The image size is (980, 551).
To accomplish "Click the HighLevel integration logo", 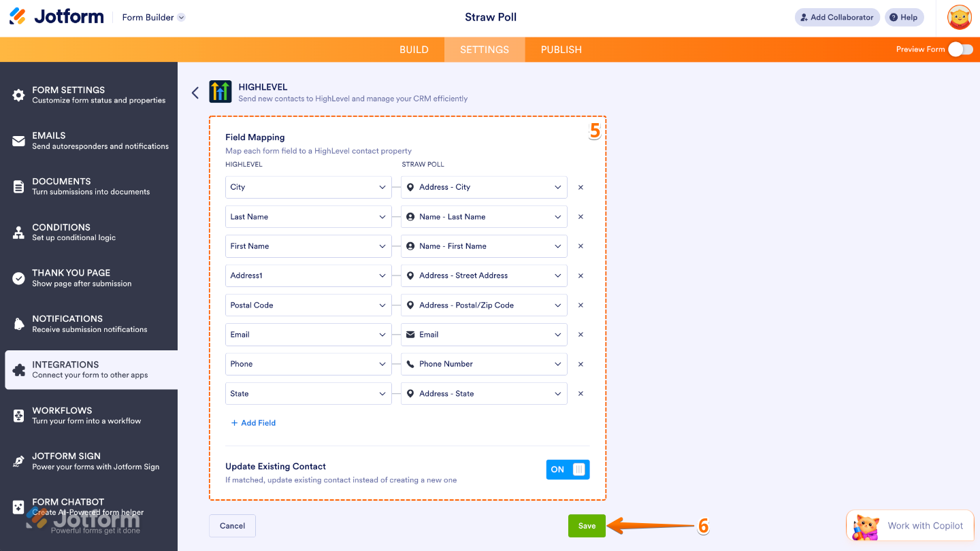I will pyautogui.click(x=219, y=90).
